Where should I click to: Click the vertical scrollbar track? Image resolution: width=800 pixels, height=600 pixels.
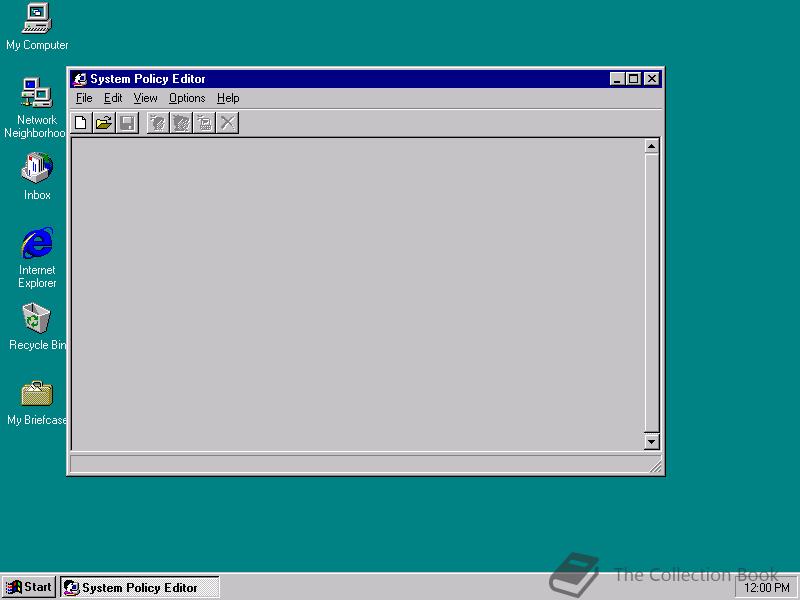[652, 293]
